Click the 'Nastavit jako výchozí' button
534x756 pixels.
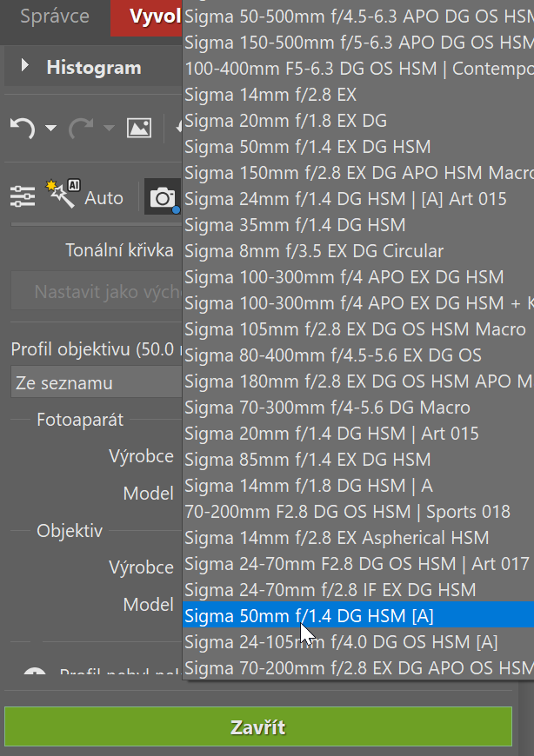[x=96, y=292]
